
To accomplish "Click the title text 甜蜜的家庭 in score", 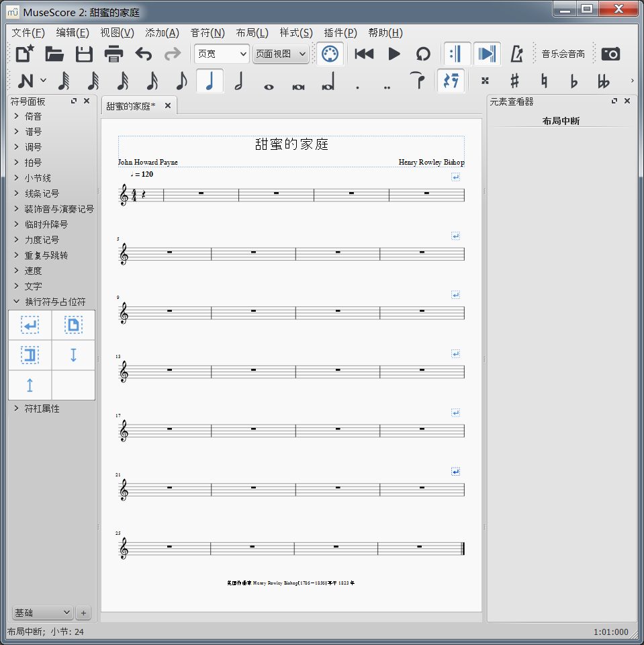I will pos(291,144).
